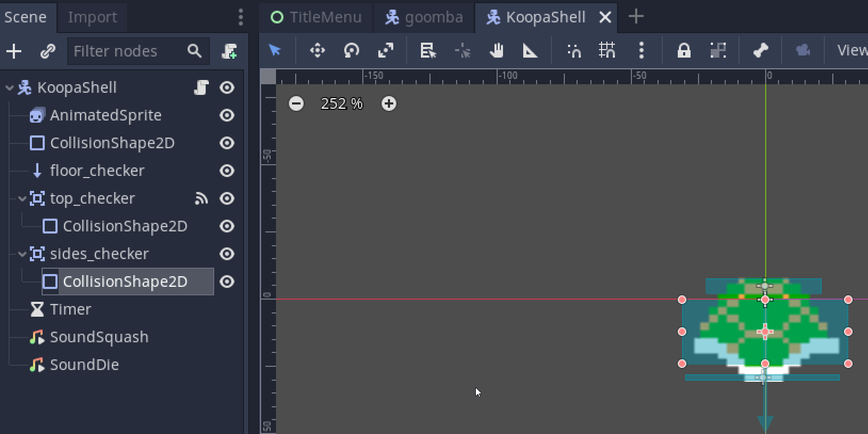Open snapping options three-dot menu
The image size is (868, 434).
(642, 51)
